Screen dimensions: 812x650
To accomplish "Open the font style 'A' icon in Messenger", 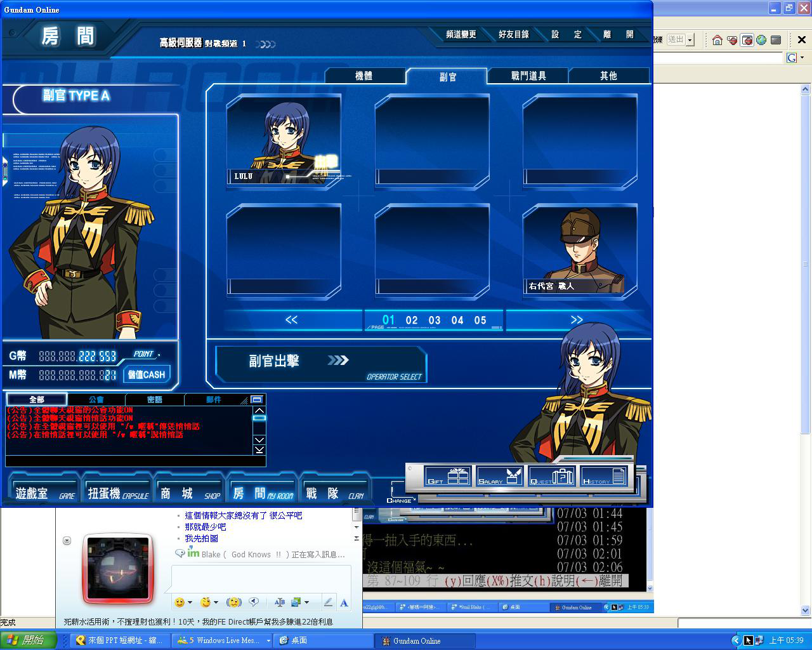I will [344, 602].
